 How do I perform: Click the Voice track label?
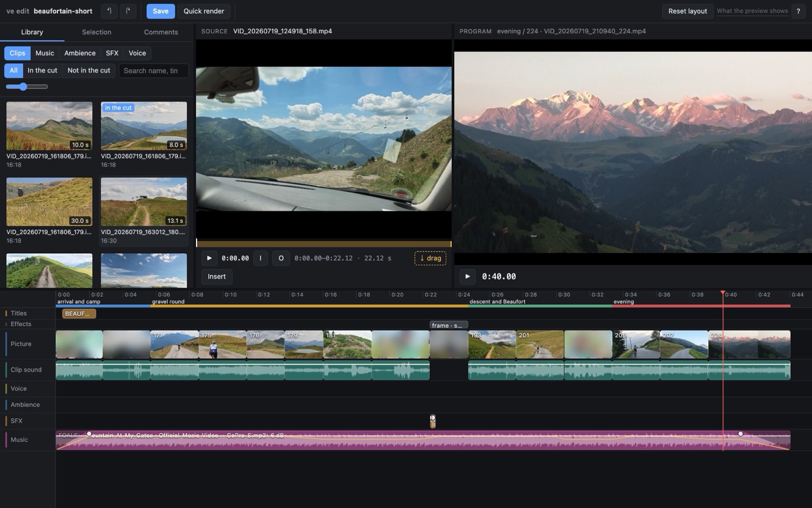point(19,388)
